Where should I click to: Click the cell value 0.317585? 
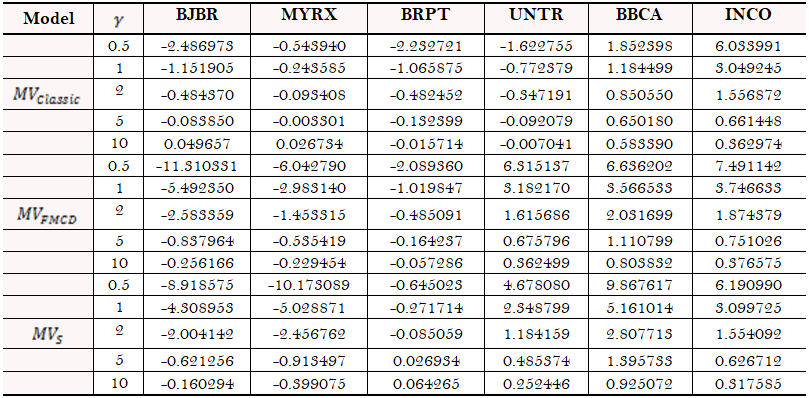(748, 384)
